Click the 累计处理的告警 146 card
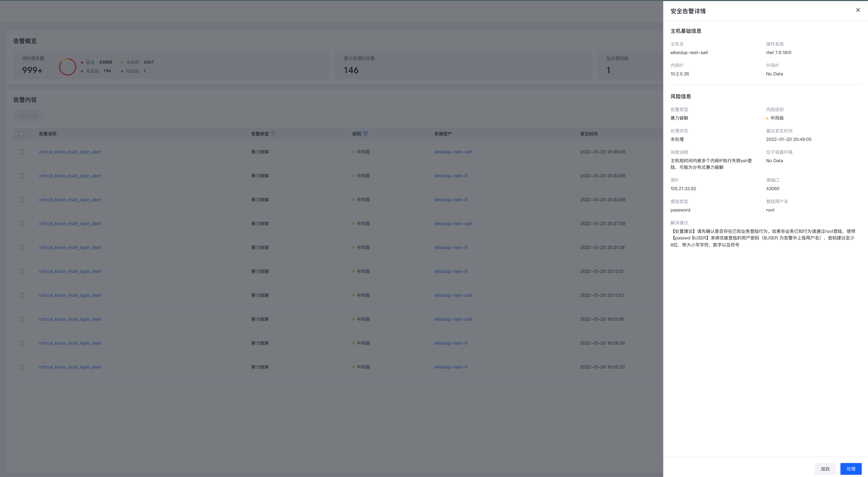The height and width of the screenshot is (477, 868). [463, 65]
